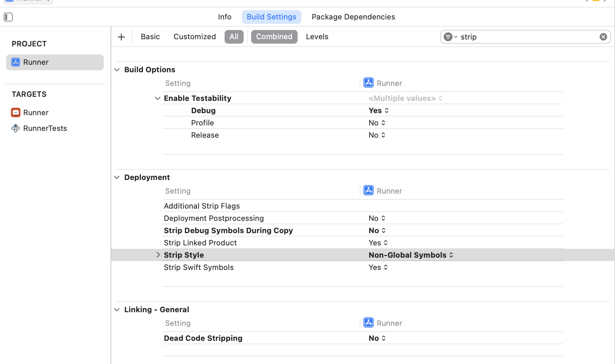Change Strip Swift Symbols value
615x364 pixels.
click(x=378, y=267)
